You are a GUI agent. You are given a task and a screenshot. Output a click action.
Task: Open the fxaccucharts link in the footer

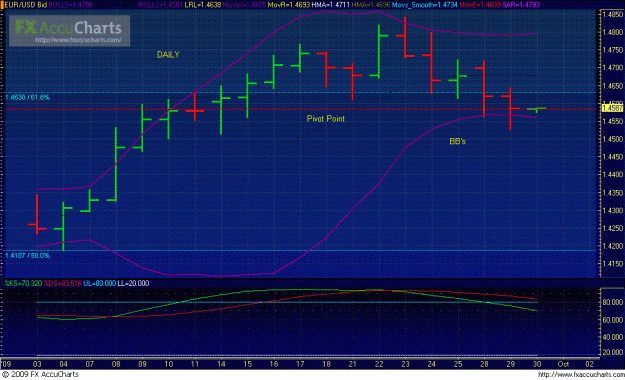(x=581, y=374)
